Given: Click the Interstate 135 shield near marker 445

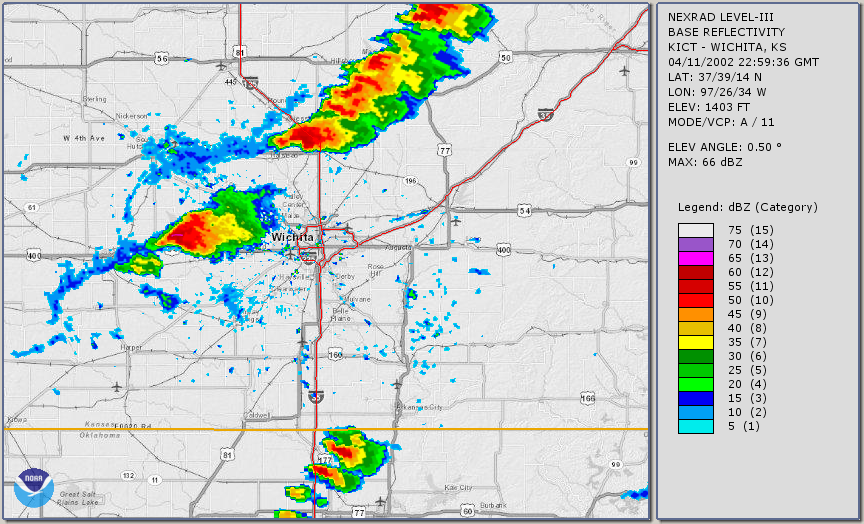Looking at the screenshot, I should click(x=251, y=83).
